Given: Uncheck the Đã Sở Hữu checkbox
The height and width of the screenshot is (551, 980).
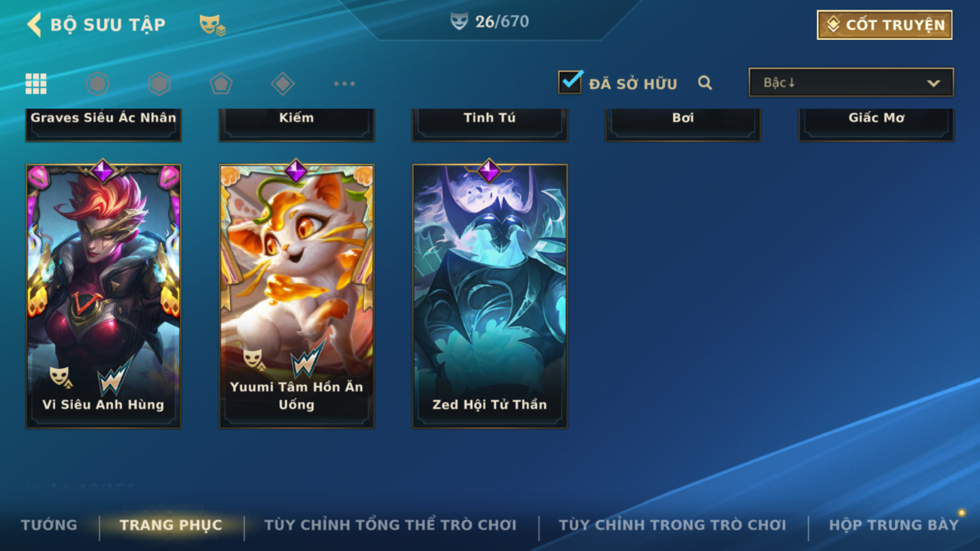Looking at the screenshot, I should (570, 81).
